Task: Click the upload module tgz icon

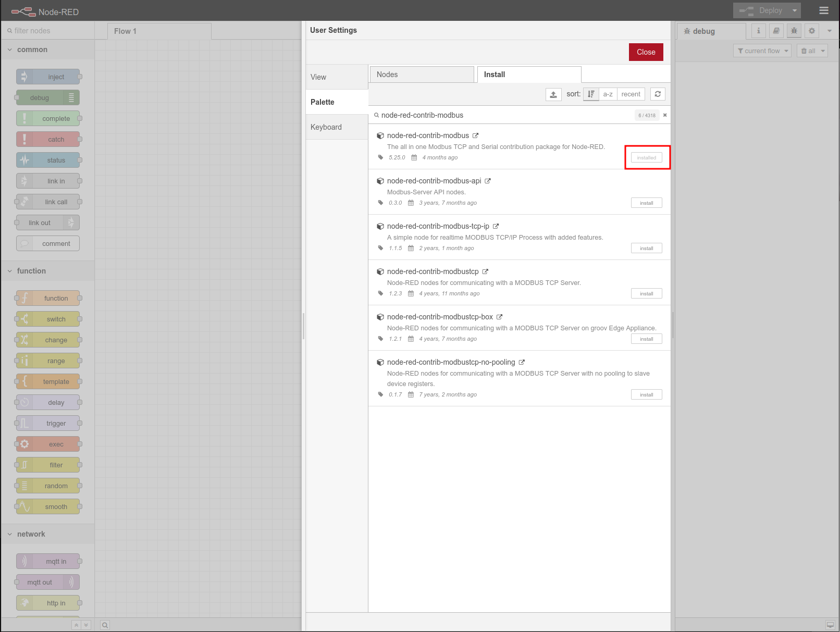Action: [x=553, y=94]
